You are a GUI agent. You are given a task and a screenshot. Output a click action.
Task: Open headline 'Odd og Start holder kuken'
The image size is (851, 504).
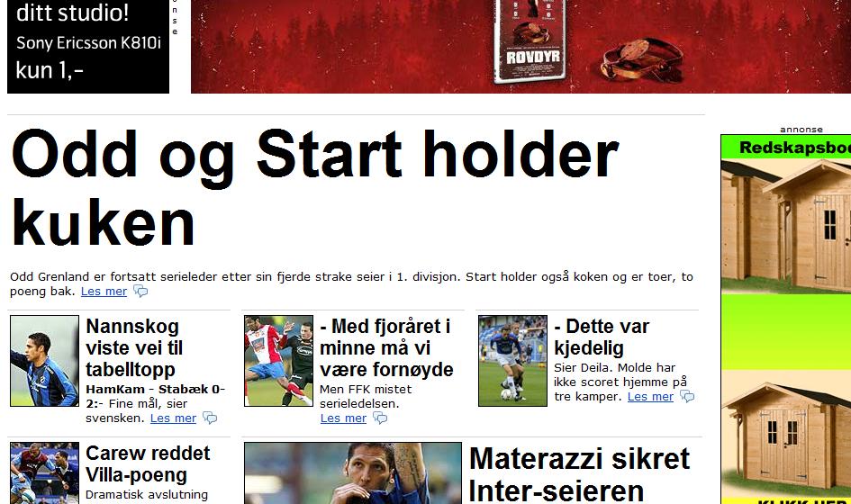[315, 188]
